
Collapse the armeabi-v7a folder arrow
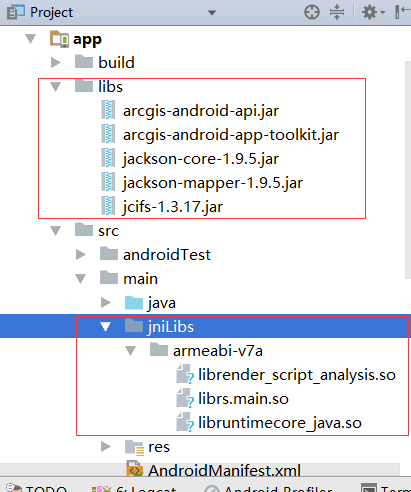[130, 351]
